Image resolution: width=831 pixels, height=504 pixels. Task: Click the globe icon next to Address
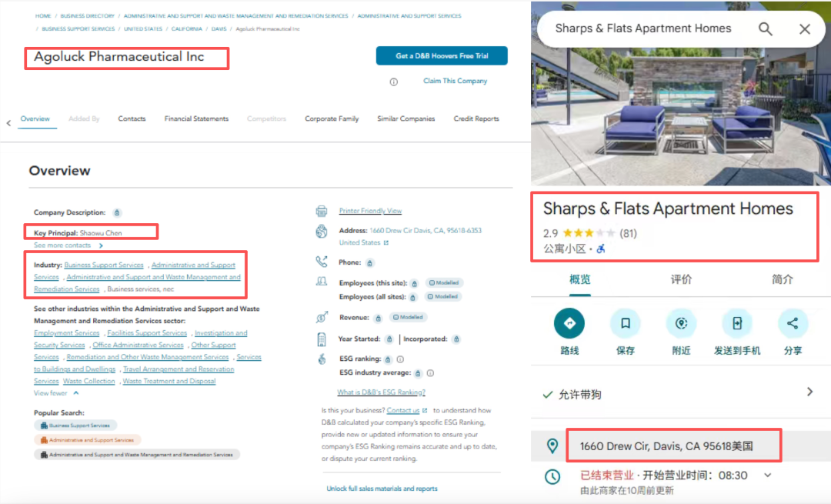[322, 232]
